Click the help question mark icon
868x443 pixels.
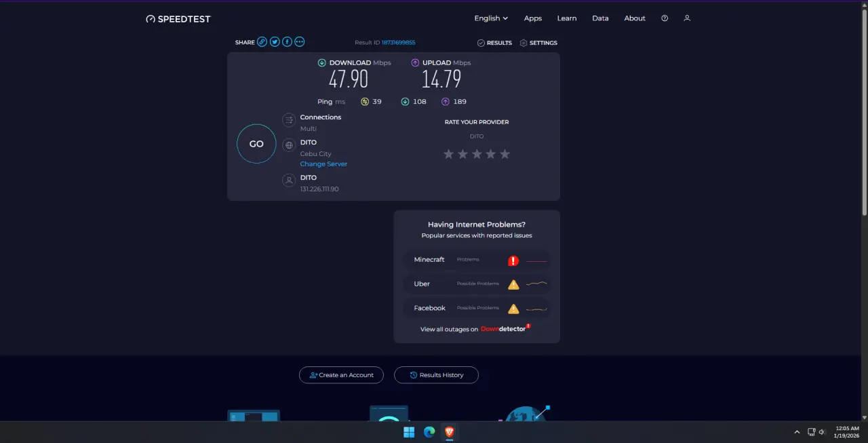tap(665, 18)
